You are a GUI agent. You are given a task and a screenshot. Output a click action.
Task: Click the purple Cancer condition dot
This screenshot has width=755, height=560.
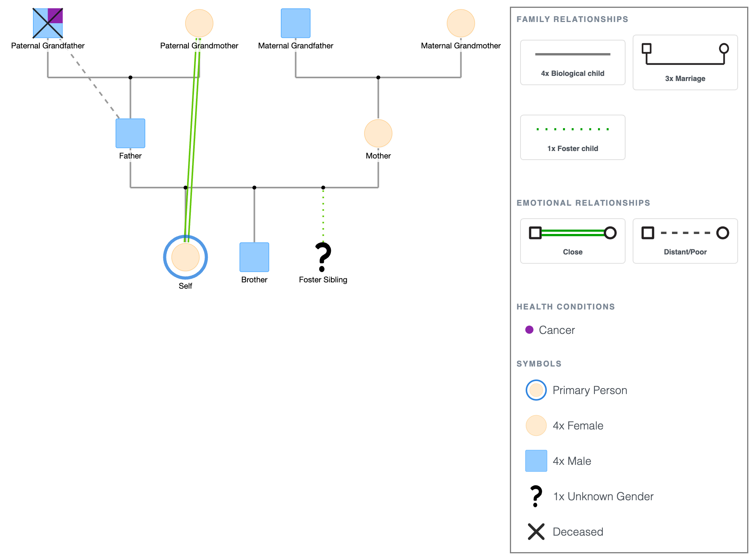coord(529,330)
